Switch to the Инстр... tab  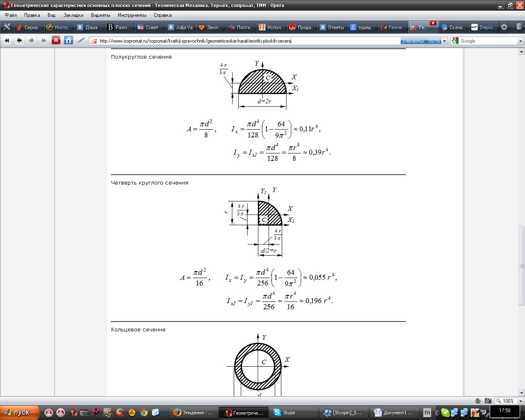pos(59,27)
